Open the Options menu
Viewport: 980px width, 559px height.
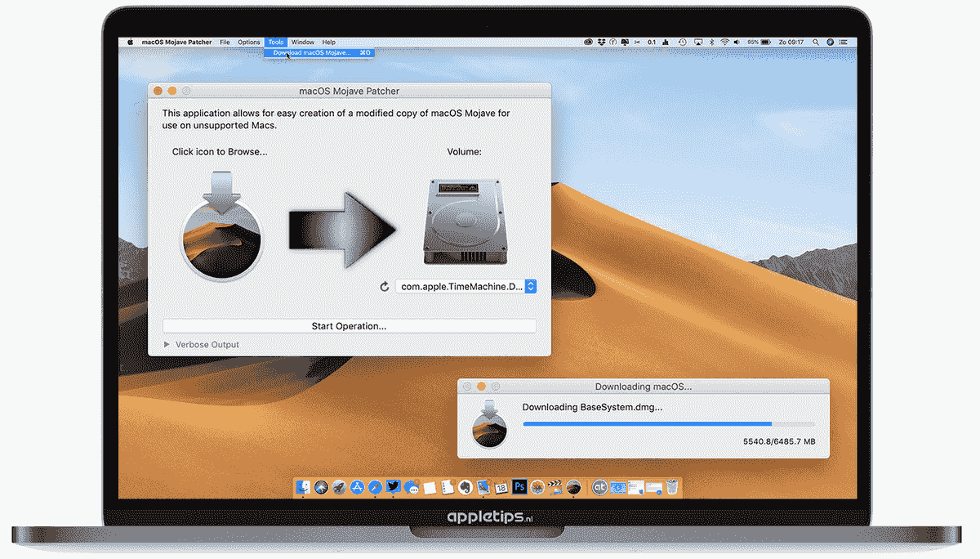click(x=248, y=42)
